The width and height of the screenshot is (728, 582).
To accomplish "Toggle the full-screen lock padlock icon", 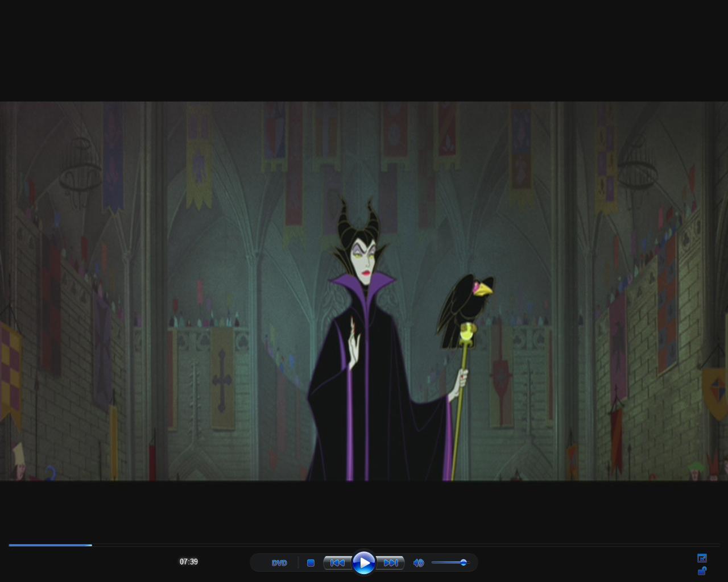I will (702, 571).
